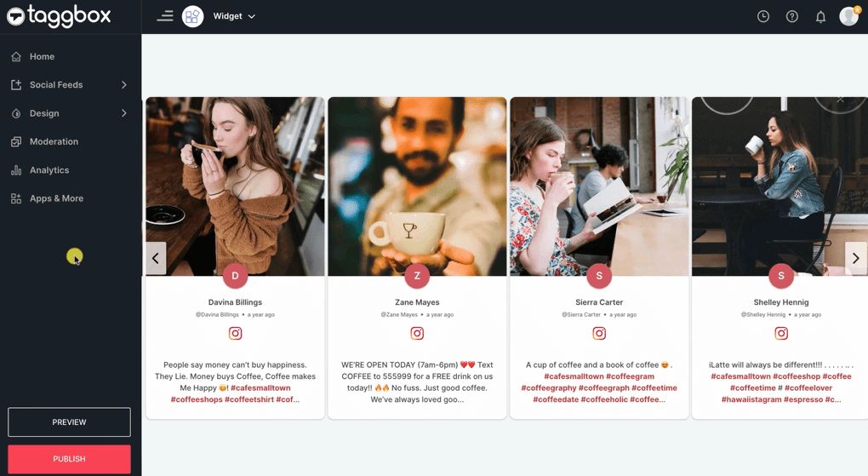Click user profile avatar
The height and width of the screenshot is (476, 868).
click(x=848, y=16)
